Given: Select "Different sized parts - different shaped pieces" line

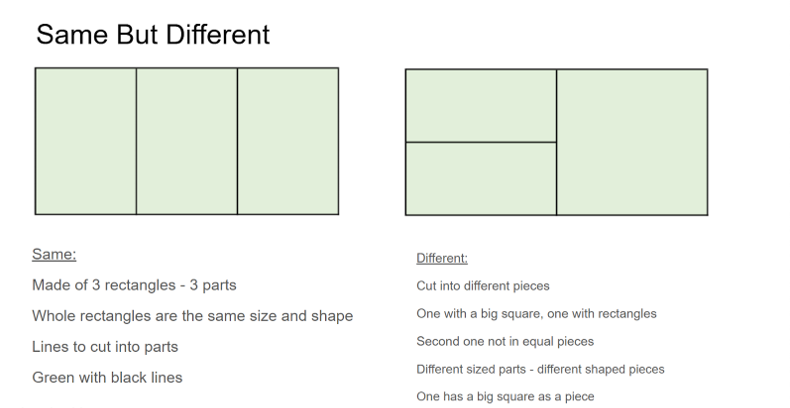Looking at the screenshot, I should pos(540,369).
